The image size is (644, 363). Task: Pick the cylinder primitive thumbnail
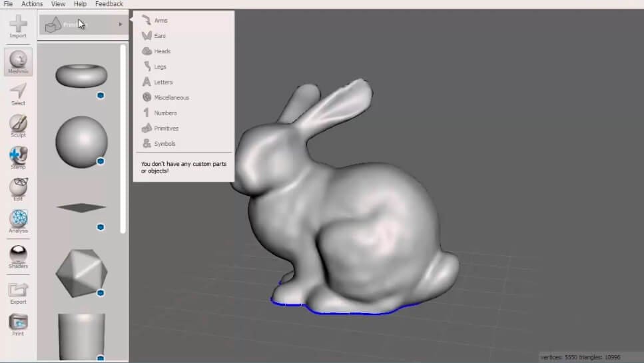81,337
